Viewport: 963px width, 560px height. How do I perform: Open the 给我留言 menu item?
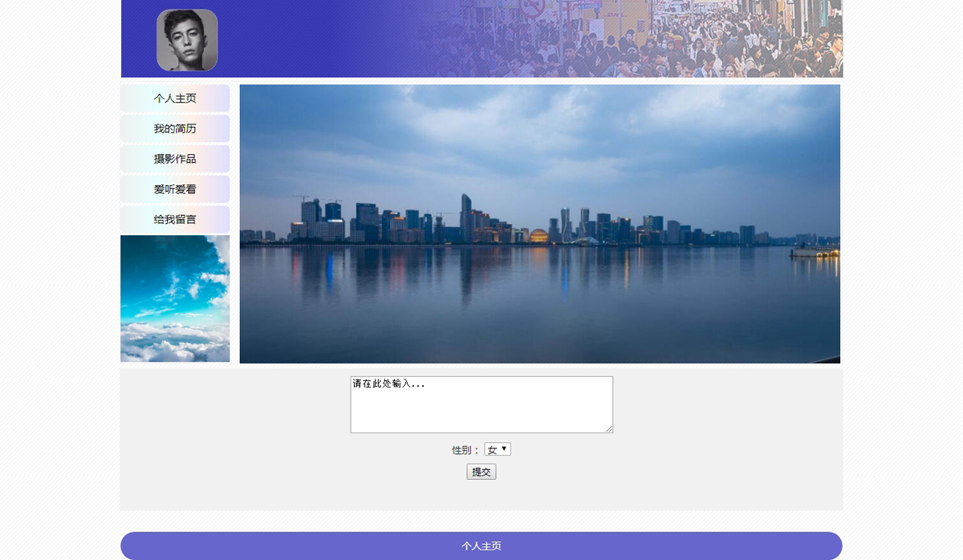click(175, 219)
